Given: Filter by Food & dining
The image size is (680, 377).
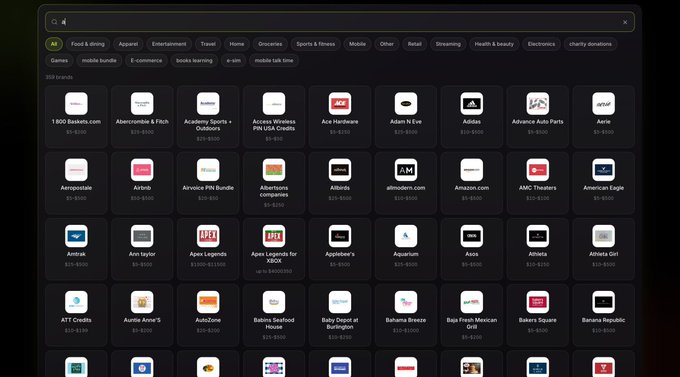Looking at the screenshot, I should [x=88, y=44].
